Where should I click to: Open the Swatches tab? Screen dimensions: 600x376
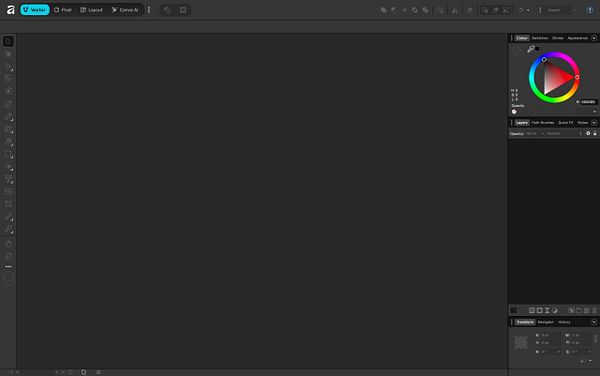(540, 38)
